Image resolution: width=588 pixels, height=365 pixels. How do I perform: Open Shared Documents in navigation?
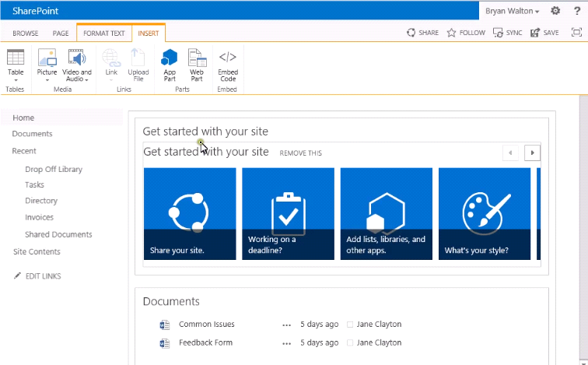click(58, 234)
